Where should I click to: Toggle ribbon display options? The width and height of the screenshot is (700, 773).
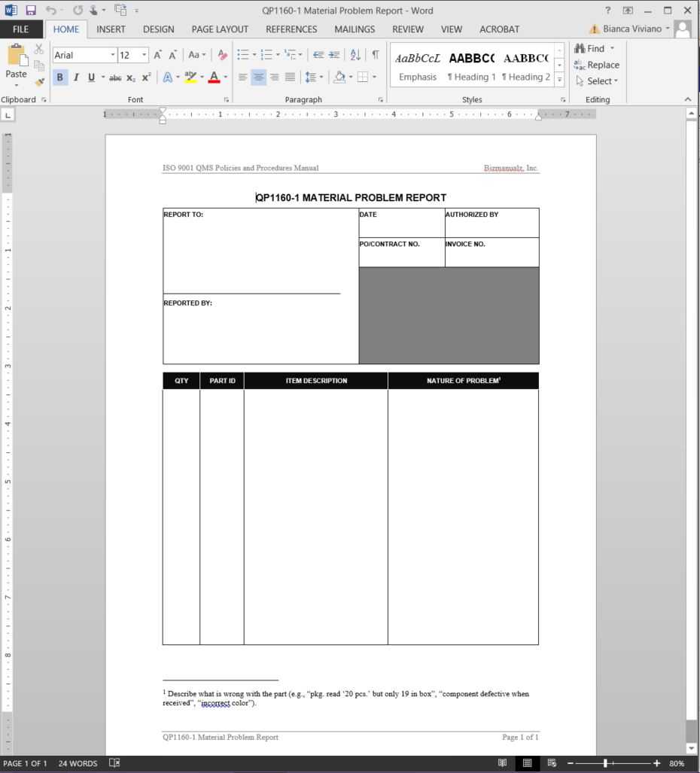pos(628,10)
